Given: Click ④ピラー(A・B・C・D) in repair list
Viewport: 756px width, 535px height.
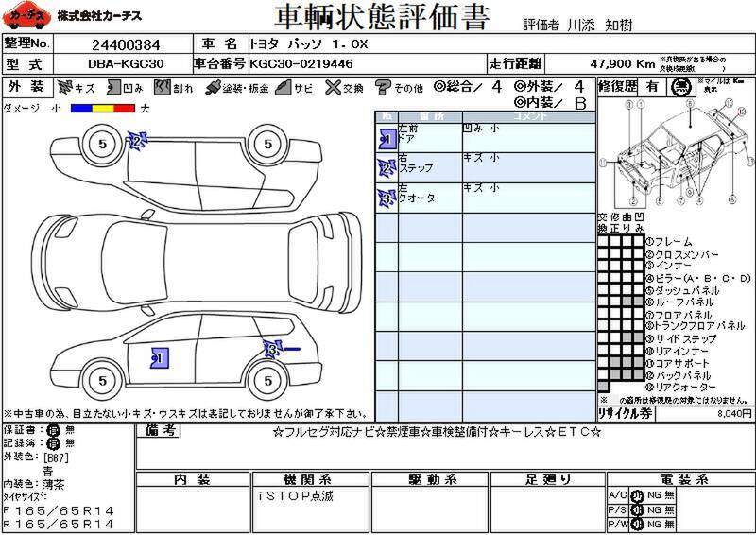Looking at the screenshot, I should click(698, 278).
